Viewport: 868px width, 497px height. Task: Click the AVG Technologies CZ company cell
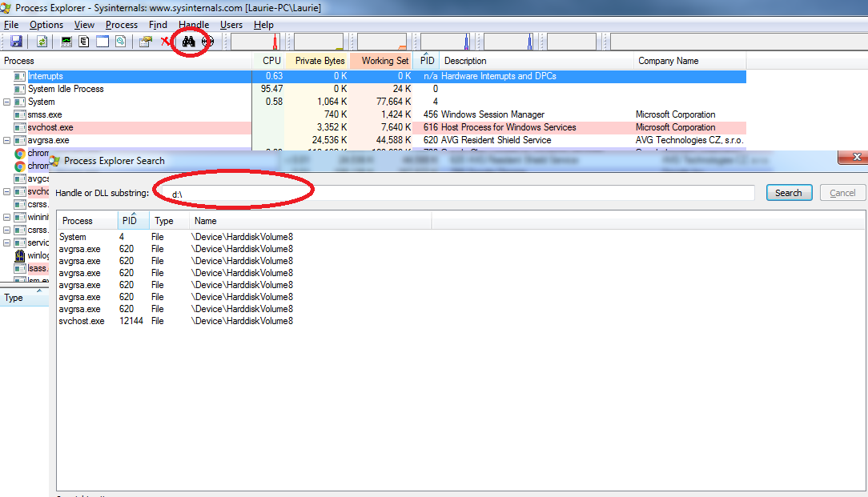pos(689,140)
